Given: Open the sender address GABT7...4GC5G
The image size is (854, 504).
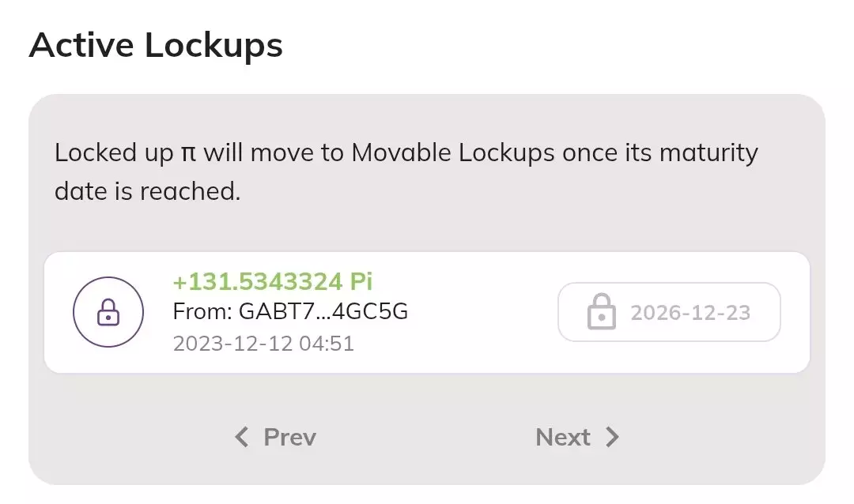Looking at the screenshot, I should click(x=323, y=312).
